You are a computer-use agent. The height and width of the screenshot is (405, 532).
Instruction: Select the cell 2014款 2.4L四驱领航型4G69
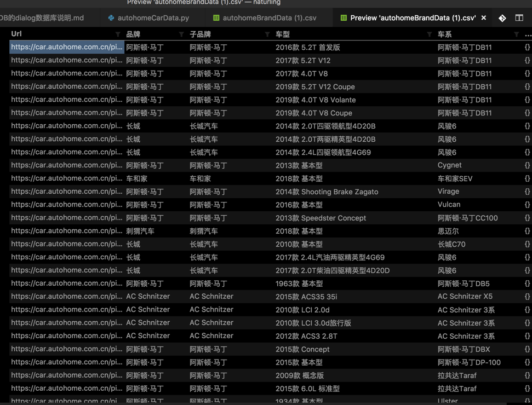click(x=323, y=152)
